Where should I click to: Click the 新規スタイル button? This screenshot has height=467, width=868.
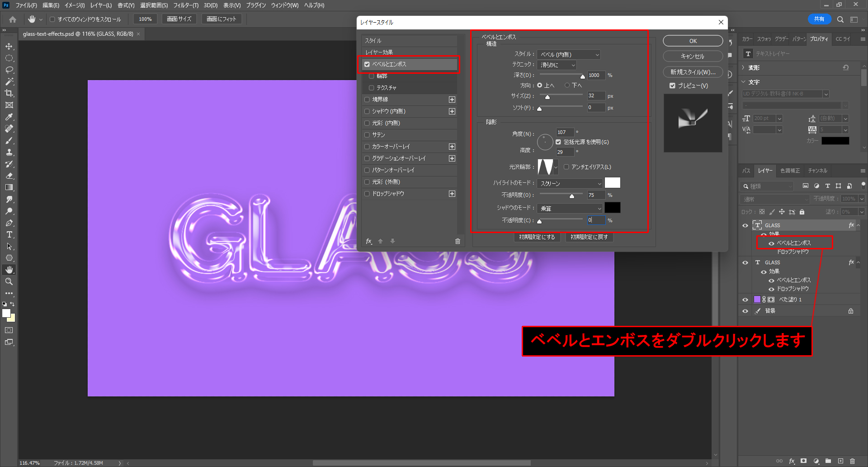tap(693, 72)
